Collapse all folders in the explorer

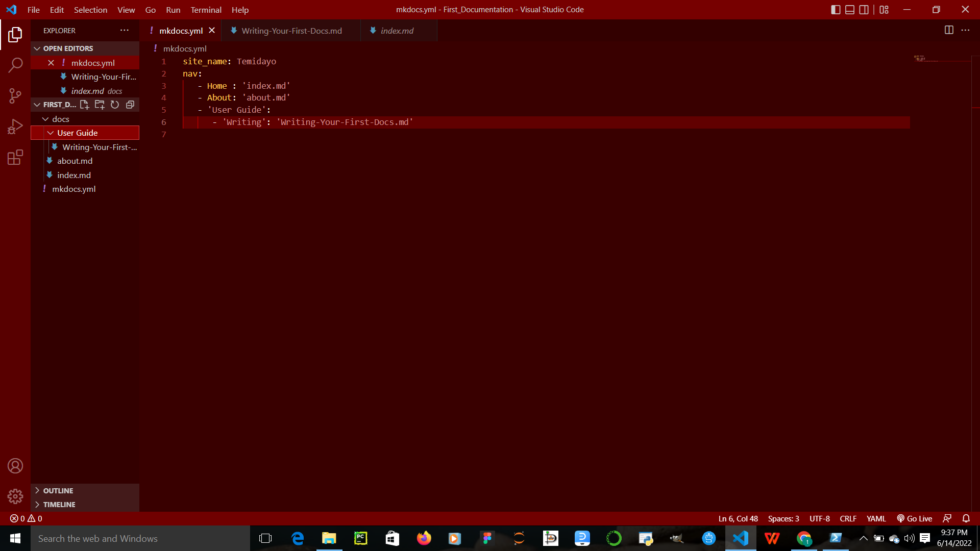click(x=130, y=105)
